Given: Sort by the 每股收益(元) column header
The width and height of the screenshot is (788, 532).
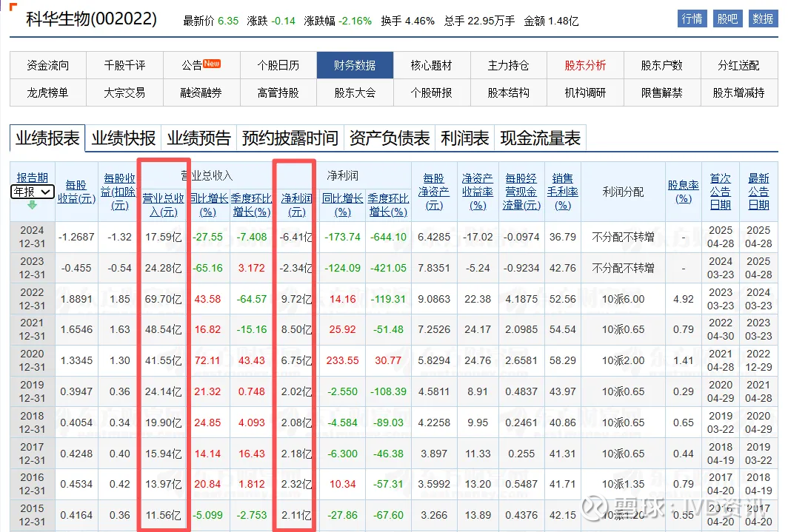Looking at the screenshot, I should coord(76,192).
